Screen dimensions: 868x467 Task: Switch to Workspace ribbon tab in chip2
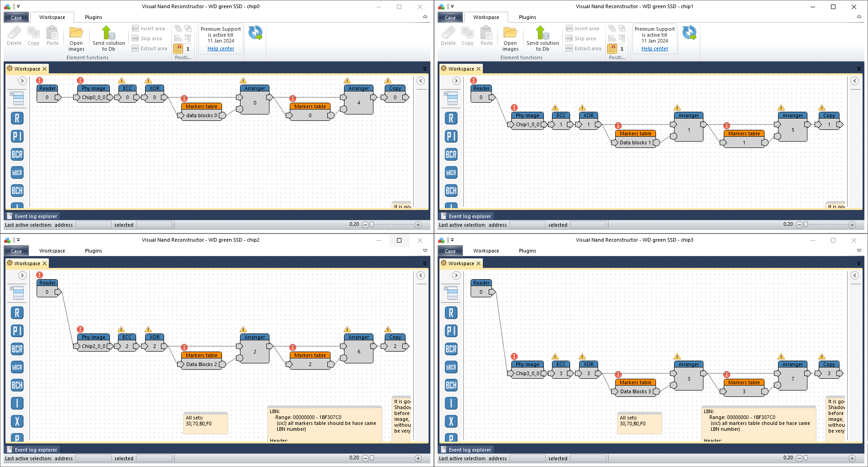pos(52,251)
